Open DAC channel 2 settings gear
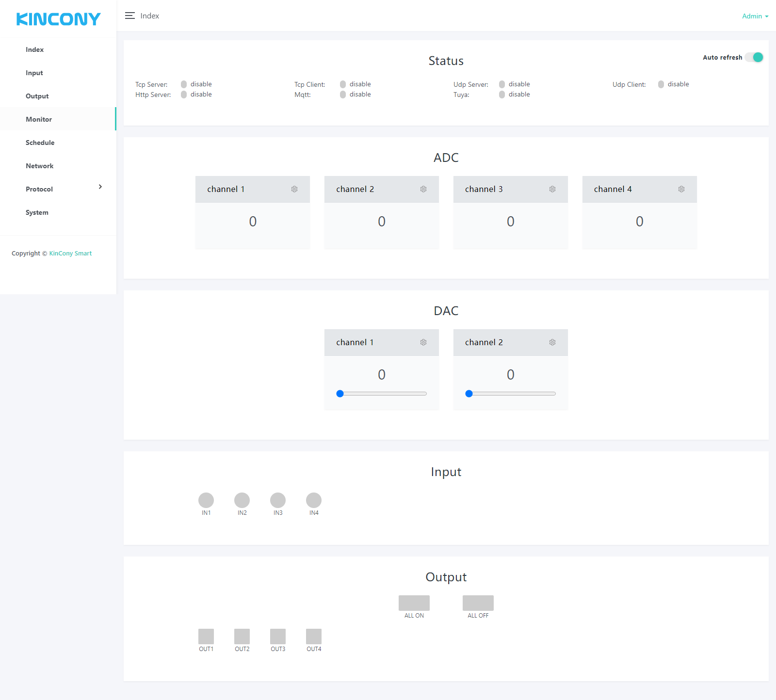Screen dimensions: 776x700 pyautogui.click(x=552, y=342)
